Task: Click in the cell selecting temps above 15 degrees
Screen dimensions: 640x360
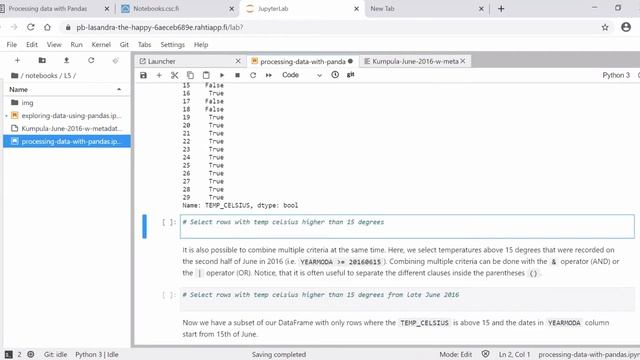Action: [x=407, y=226]
